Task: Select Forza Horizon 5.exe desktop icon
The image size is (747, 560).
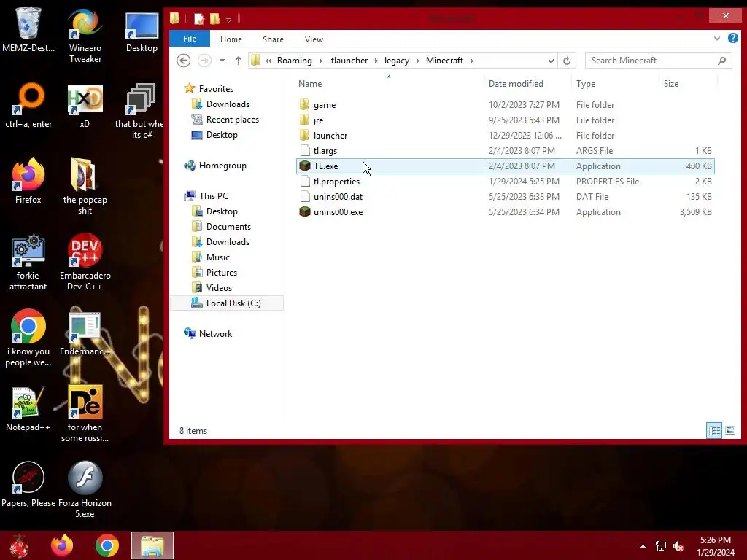Action: click(85, 489)
